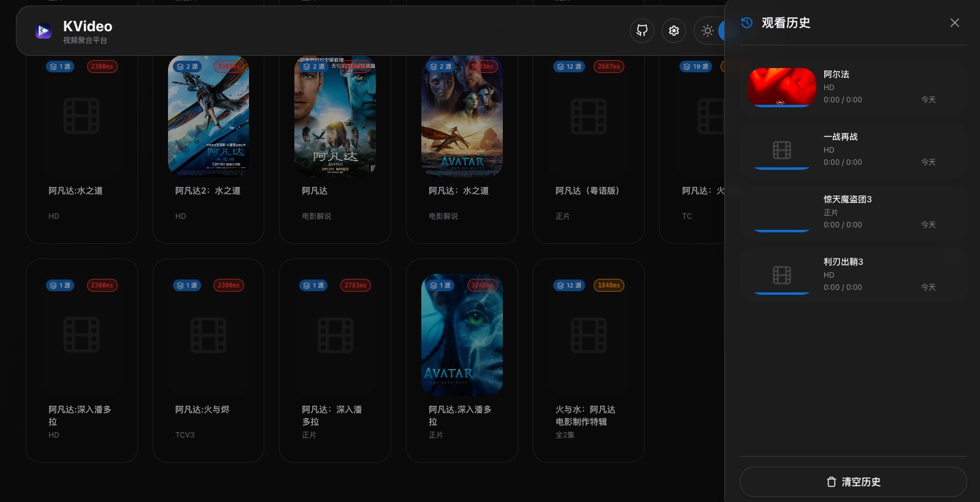Click film icon on 阿凡达:深入潘多拉 HD card

pyautogui.click(x=82, y=335)
